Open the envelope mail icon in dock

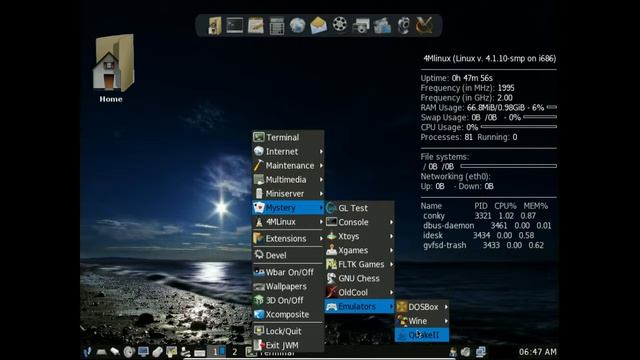point(318,25)
